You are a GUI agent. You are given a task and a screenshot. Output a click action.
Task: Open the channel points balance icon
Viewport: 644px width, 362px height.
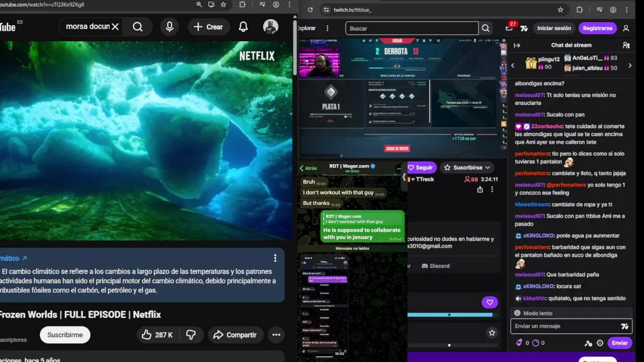pos(535,343)
